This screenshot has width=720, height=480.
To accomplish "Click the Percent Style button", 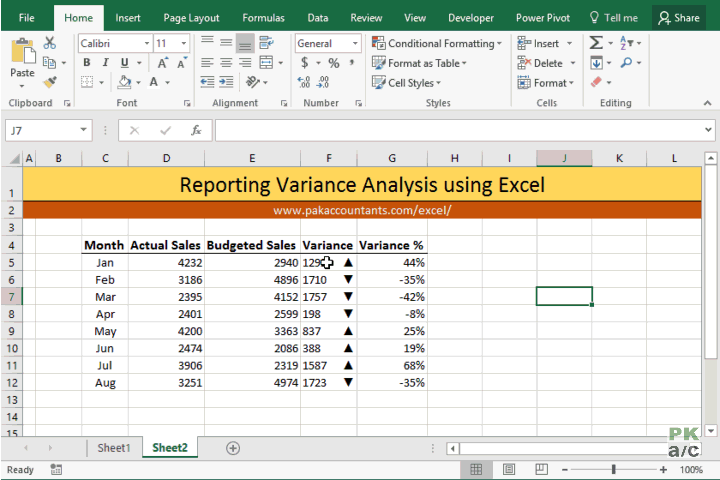I will [x=334, y=62].
